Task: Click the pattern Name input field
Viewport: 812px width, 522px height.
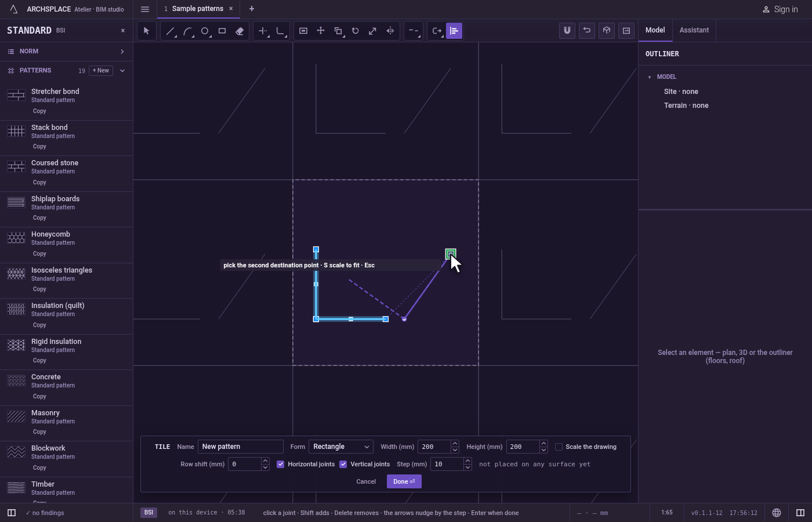Action: click(241, 447)
